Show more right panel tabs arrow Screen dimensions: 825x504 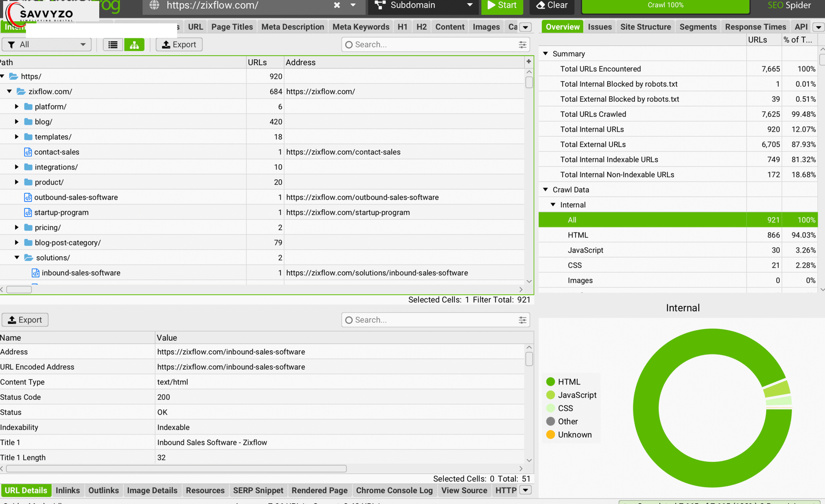tap(818, 27)
